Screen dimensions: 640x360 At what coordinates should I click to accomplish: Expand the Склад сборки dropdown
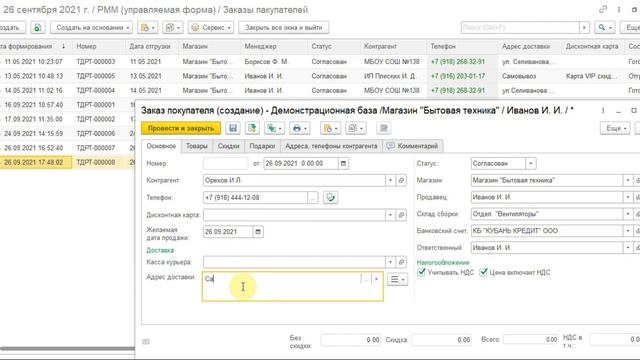pyautogui.click(x=628, y=214)
